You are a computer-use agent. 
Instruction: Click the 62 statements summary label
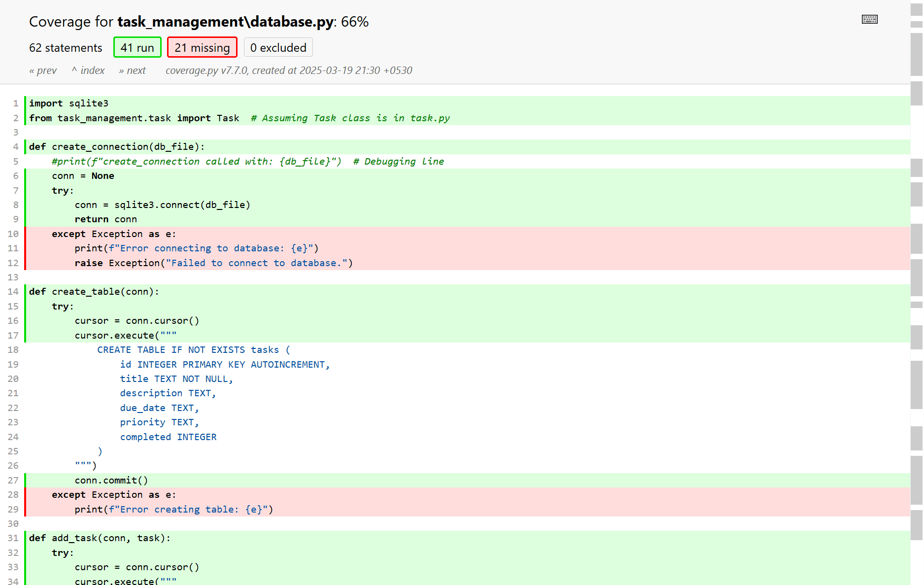(66, 47)
